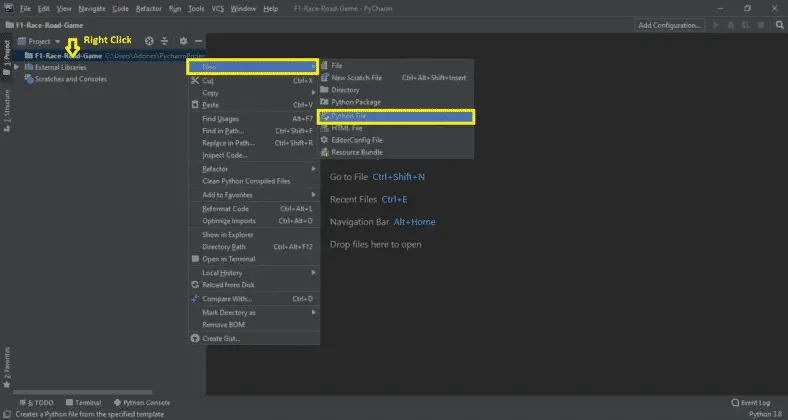Screen dimensions: 788x420
Task: Click the Add Configuration button
Action: pyautogui.click(x=670, y=24)
